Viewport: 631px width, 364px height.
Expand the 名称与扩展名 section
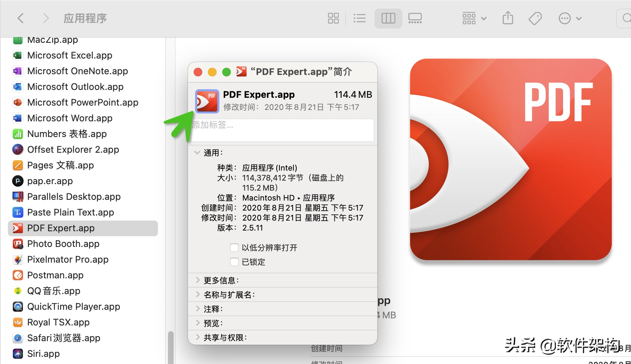pos(197,294)
